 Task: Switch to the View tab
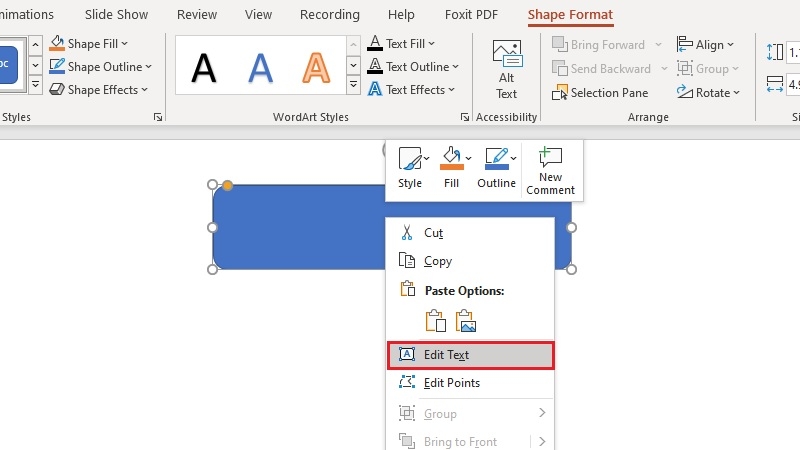(x=258, y=15)
